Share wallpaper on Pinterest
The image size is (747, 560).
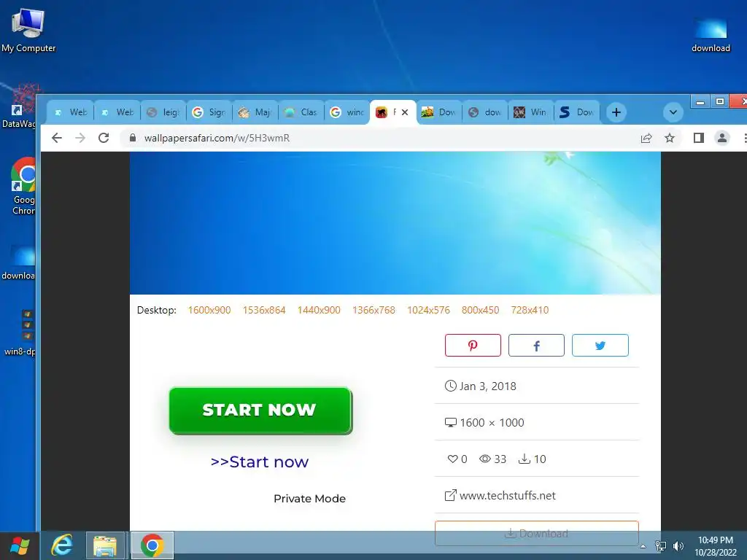pyautogui.click(x=473, y=345)
